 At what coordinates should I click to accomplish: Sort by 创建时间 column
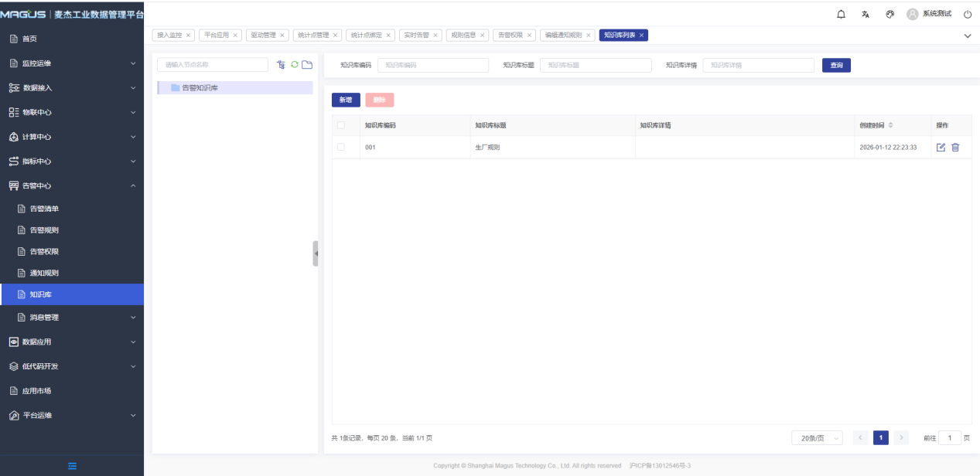[890, 125]
